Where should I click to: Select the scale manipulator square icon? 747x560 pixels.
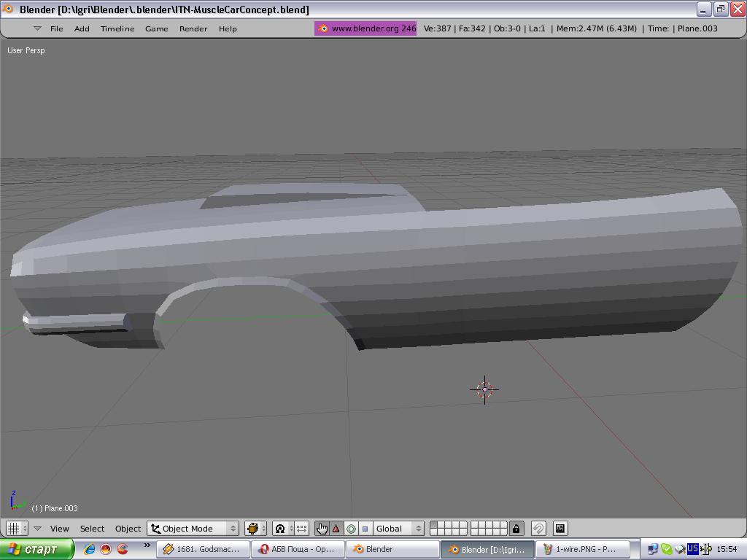pyautogui.click(x=365, y=529)
